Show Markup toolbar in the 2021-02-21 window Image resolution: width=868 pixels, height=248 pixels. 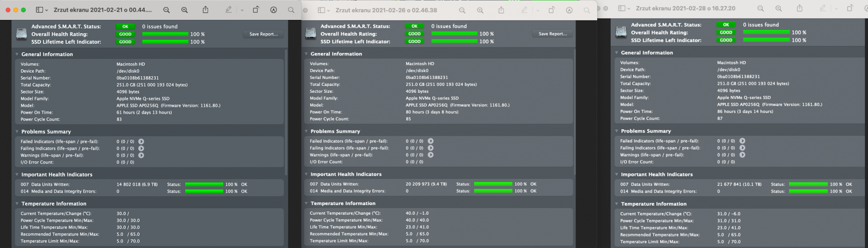(x=273, y=10)
